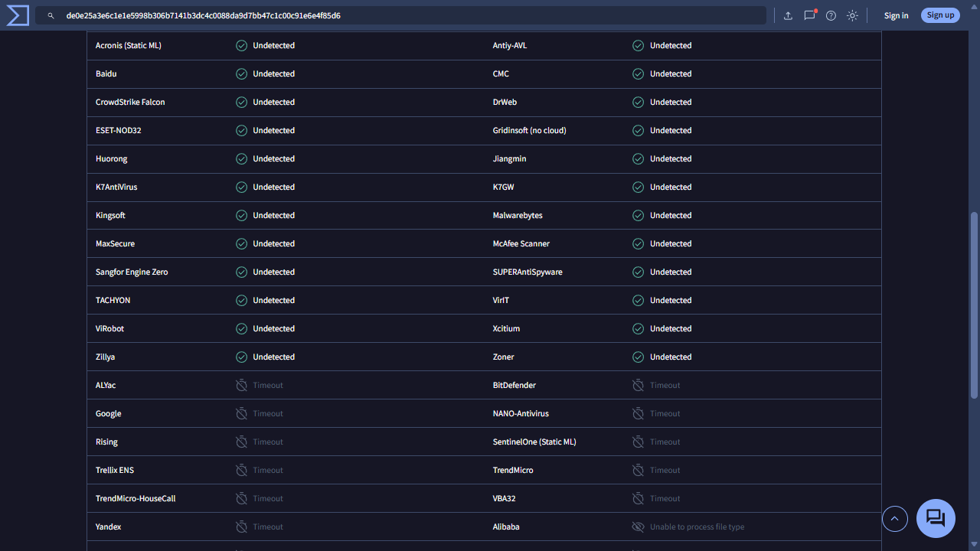Click the "Undetected" result for SUPERAntiSpyware
The image size is (980, 551).
click(671, 272)
